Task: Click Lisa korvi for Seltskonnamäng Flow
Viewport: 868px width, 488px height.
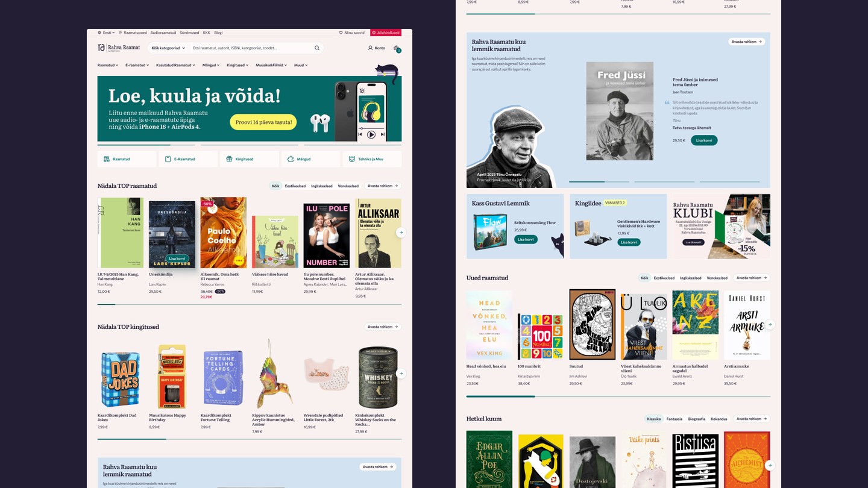Action: pos(525,239)
